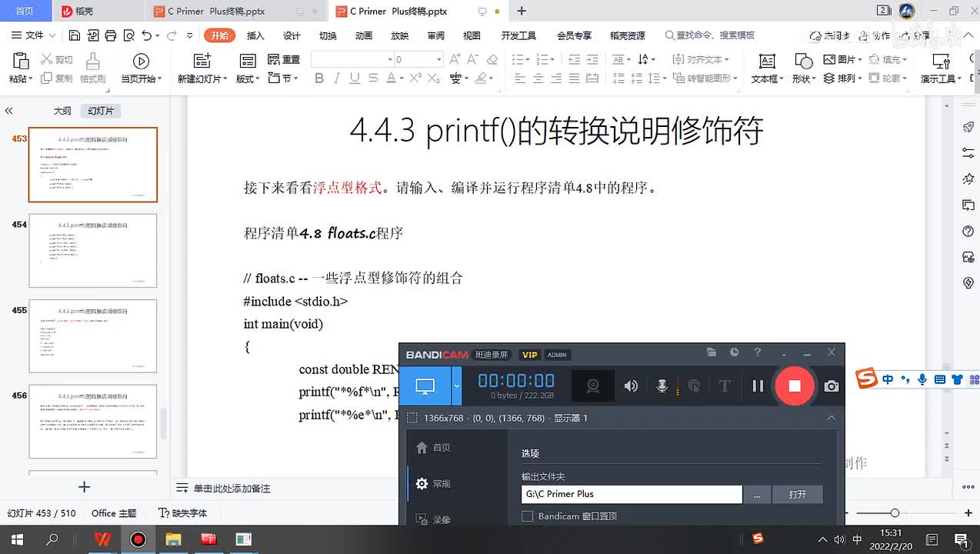Open Windows taskbar search icon
This screenshot has height=554, width=980.
(x=52, y=539)
